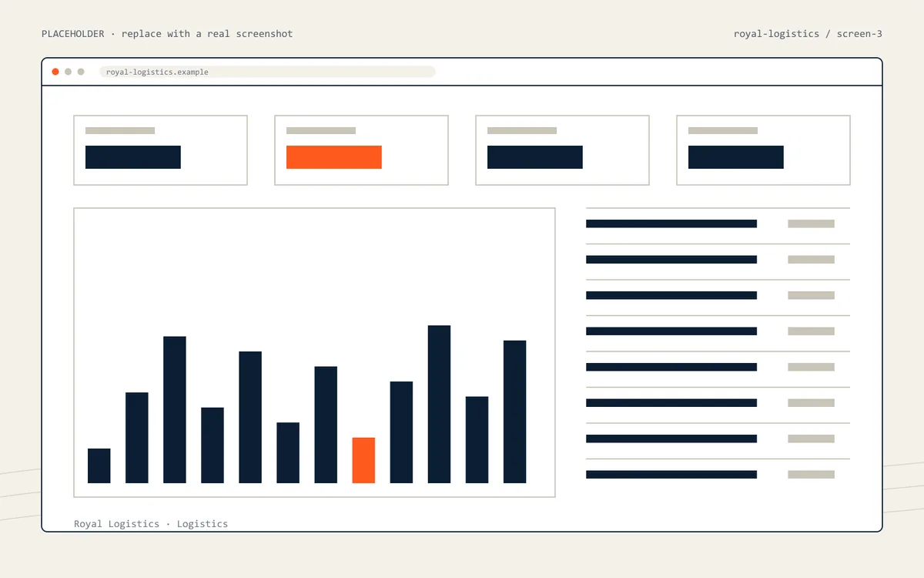This screenshot has width=924, height=578.
Task: Click the tallest dark bar in the chart
Action: tap(439, 404)
